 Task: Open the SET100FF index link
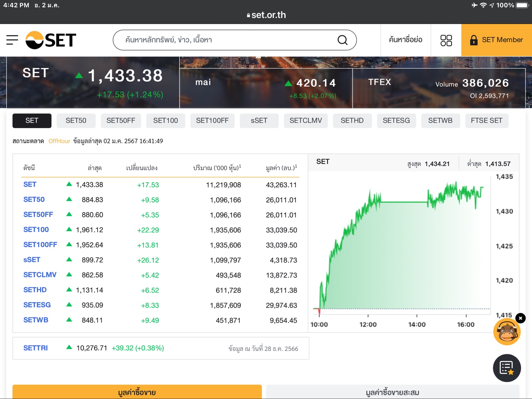pos(40,245)
